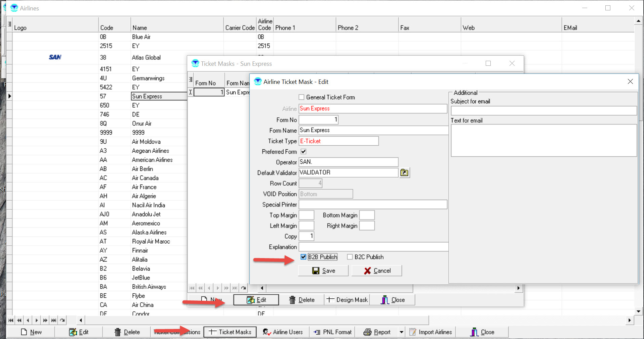
Task: Enable the B2C Publish checkbox
Action: pos(350,257)
